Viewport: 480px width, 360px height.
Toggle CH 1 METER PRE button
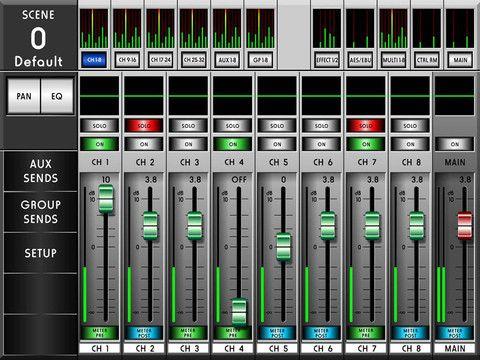(99, 333)
